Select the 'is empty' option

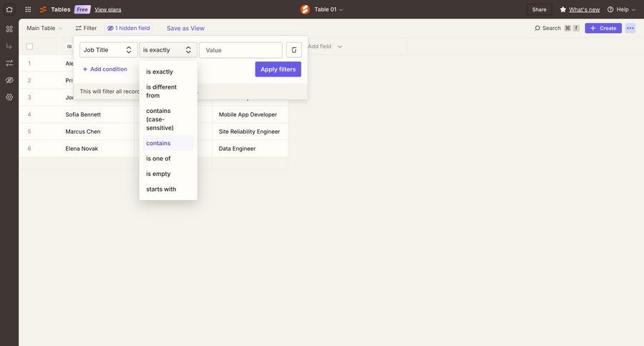tap(168, 174)
